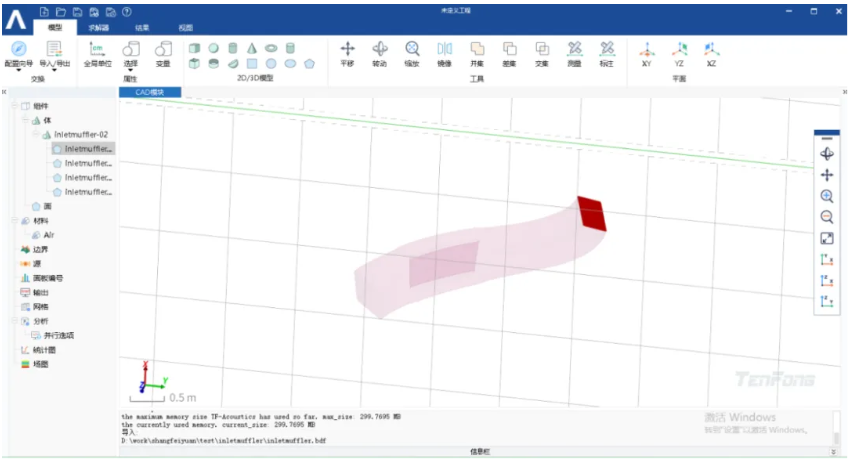Image resolution: width=849 pixels, height=465 pixels.
Task: Open the 配置向导 dropdown arrow
Action: 18,70
